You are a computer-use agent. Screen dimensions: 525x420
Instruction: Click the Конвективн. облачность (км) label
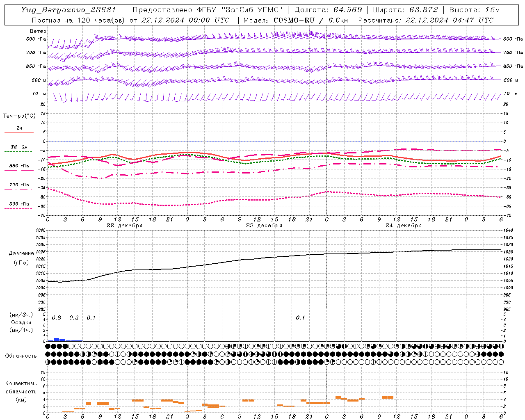click(x=21, y=392)
